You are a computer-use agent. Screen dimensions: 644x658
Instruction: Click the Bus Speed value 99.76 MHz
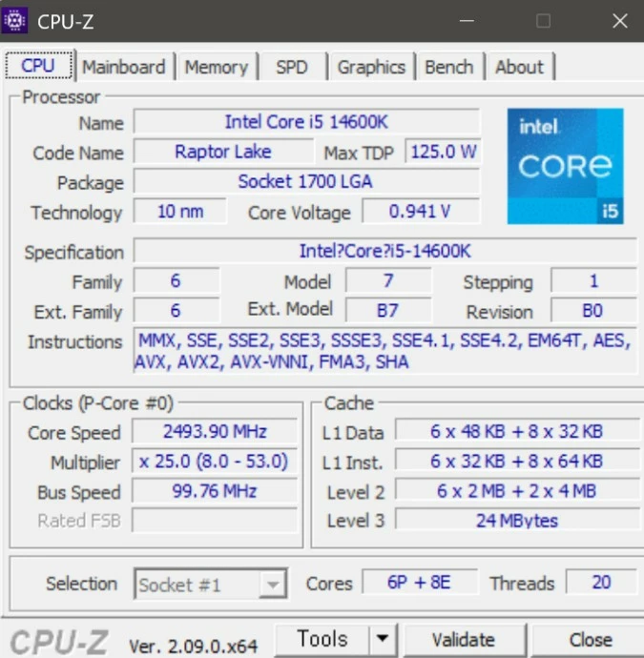215,491
